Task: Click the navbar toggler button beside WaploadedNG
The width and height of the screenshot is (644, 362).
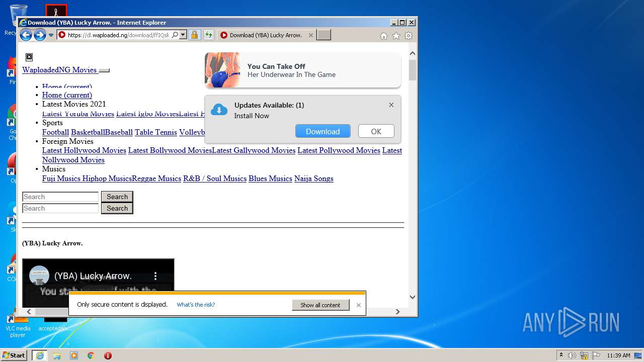Action: click(104, 70)
